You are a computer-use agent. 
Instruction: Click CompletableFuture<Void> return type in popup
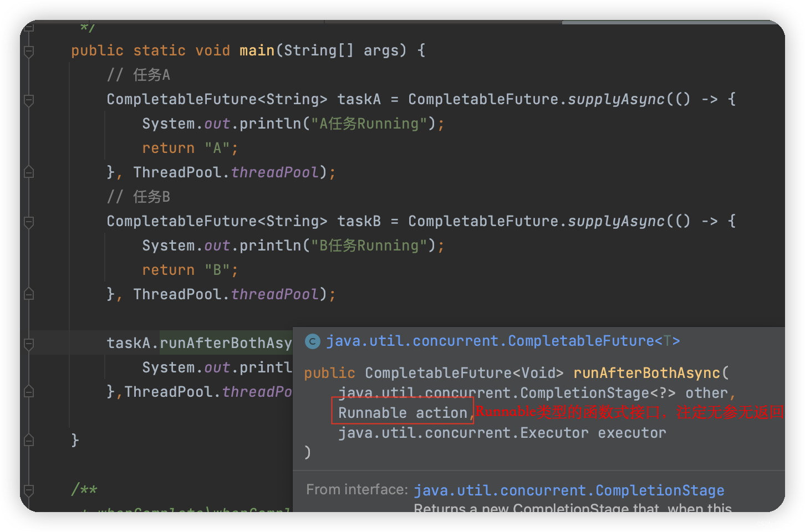[x=464, y=373]
